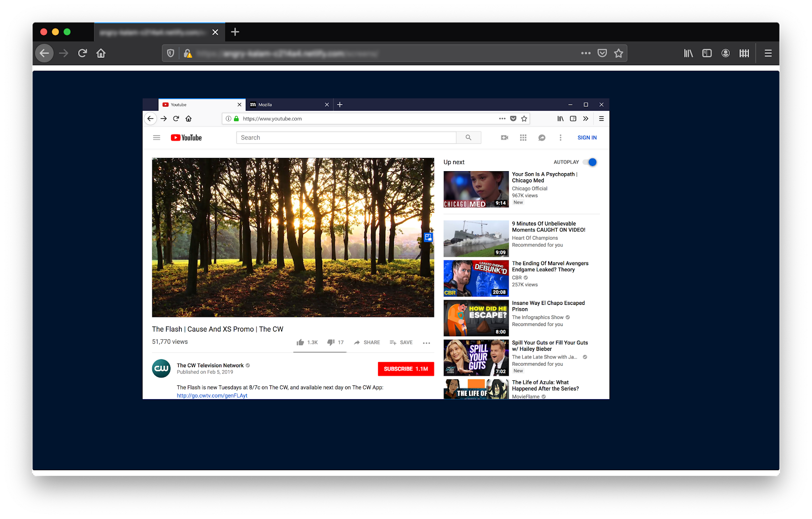Open YouTube messages share icon
This screenshot has height=519, width=812.
click(542, 138)
